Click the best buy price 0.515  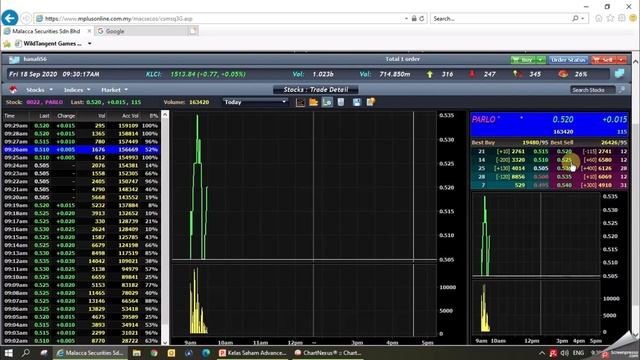tap(541, 151)
